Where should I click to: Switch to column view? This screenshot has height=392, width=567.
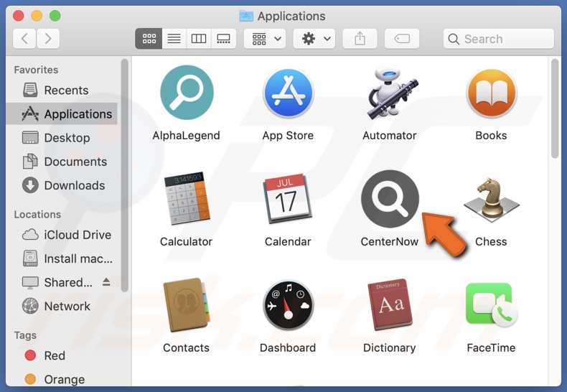pyautogui.click(x=199, y=39)
